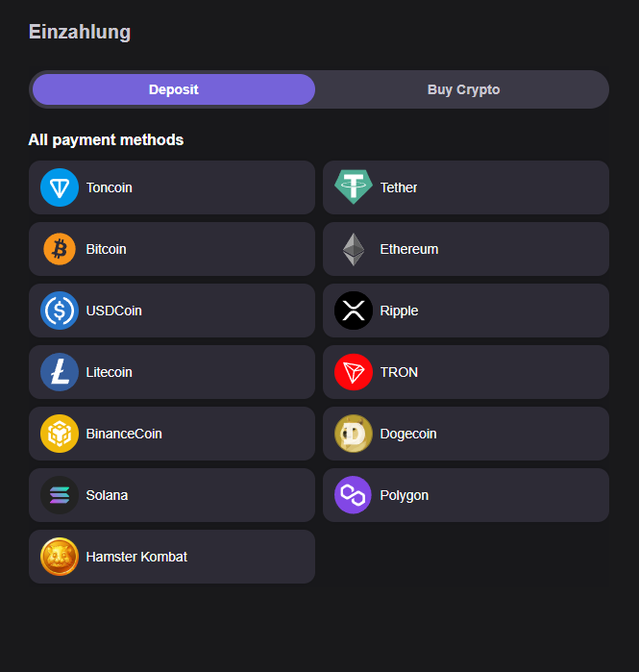Choose the Solana payment option
The image size is (639, 672).
[172, 495]
